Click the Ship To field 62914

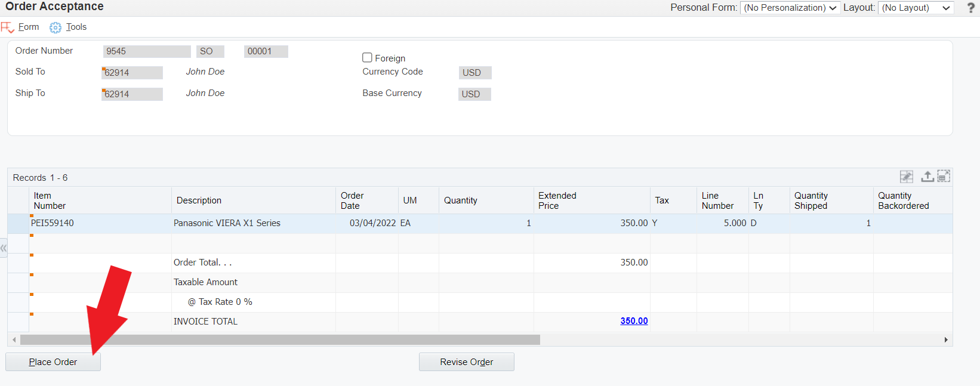pyautogui.click(x=132, y=94)
